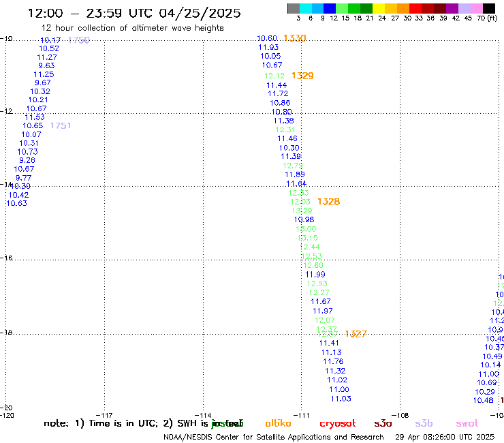
Task: Click the orange pass number 1329
Action: tap(302, 76)
